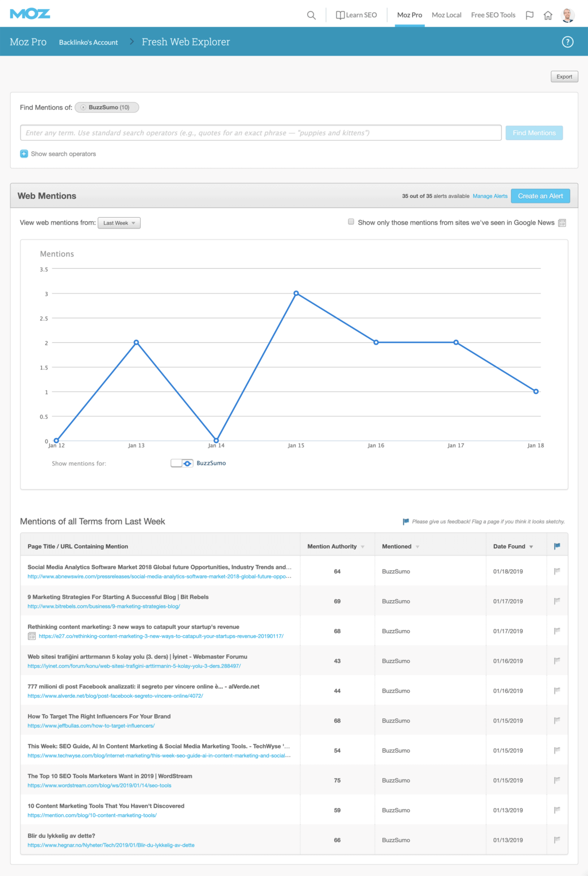Click the flag icon in the top navigation

pyautogui.click(x=528, y=15)
